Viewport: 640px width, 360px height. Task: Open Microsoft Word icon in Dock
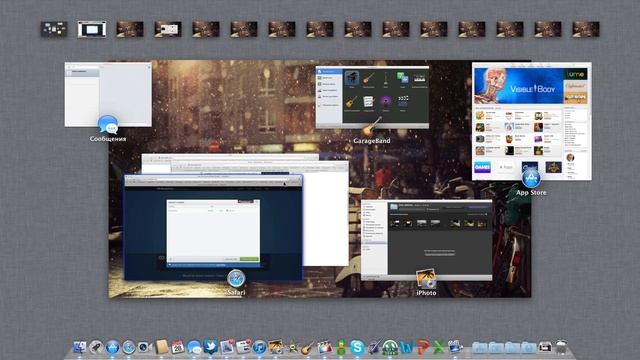coord(407,347)
